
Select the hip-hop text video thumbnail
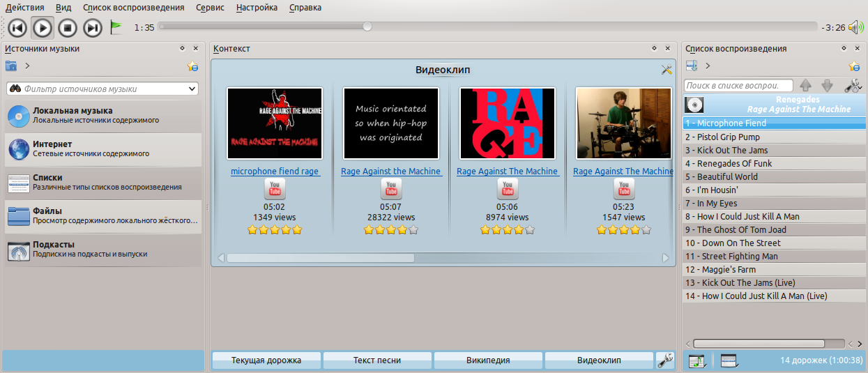pos(391,123)
